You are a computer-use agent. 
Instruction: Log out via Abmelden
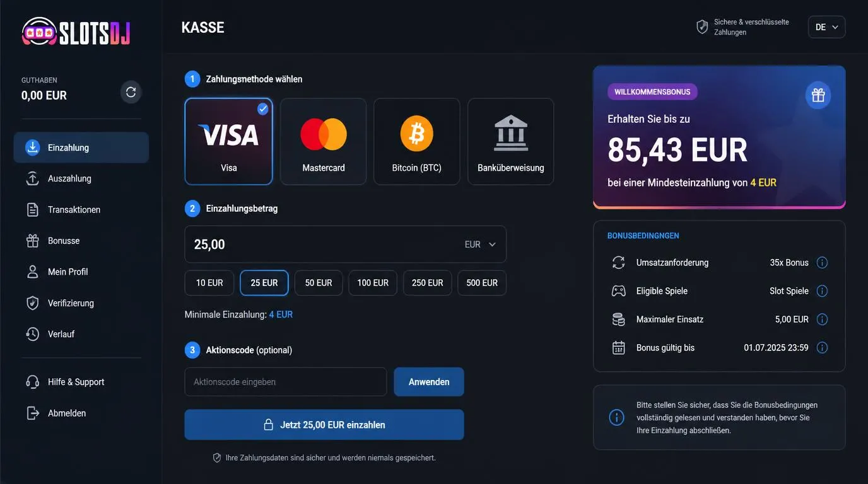(81, 413)
